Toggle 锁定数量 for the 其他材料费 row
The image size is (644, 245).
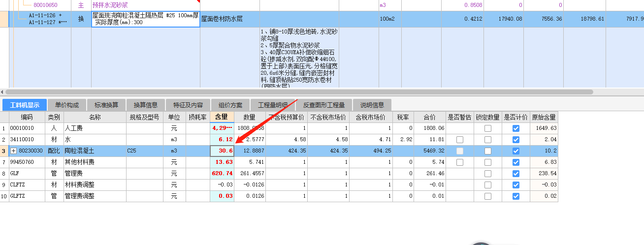coord(487,162)
